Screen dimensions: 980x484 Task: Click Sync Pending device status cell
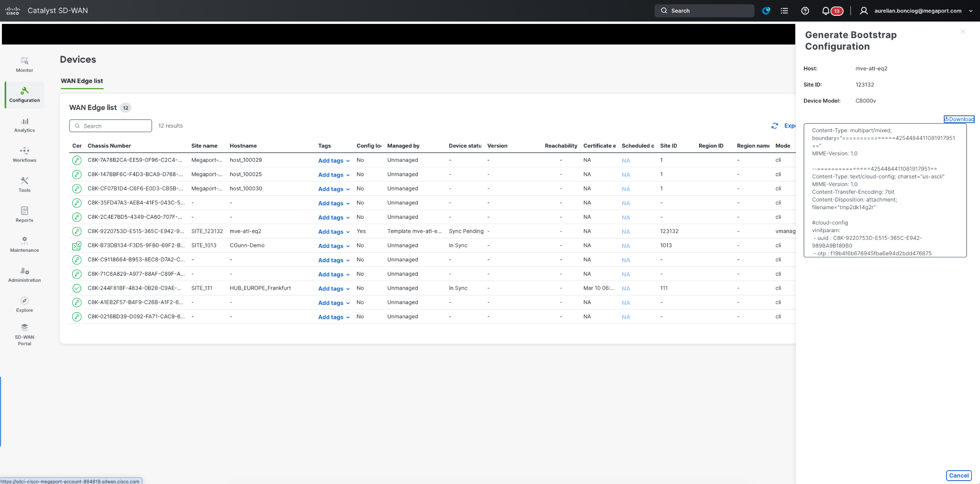tap(466, 231)
